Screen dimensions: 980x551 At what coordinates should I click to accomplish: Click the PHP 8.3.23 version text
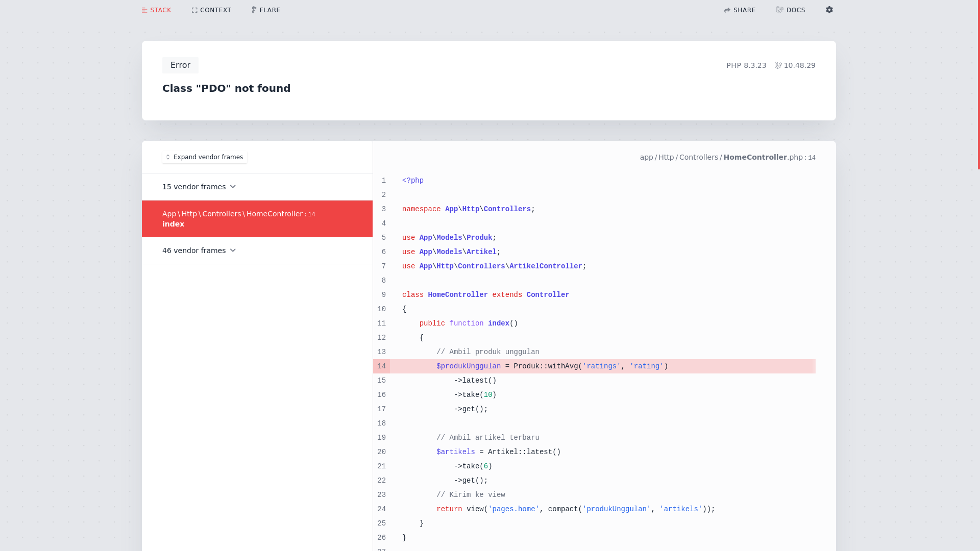pyautogui.click(x=746, y=65)
